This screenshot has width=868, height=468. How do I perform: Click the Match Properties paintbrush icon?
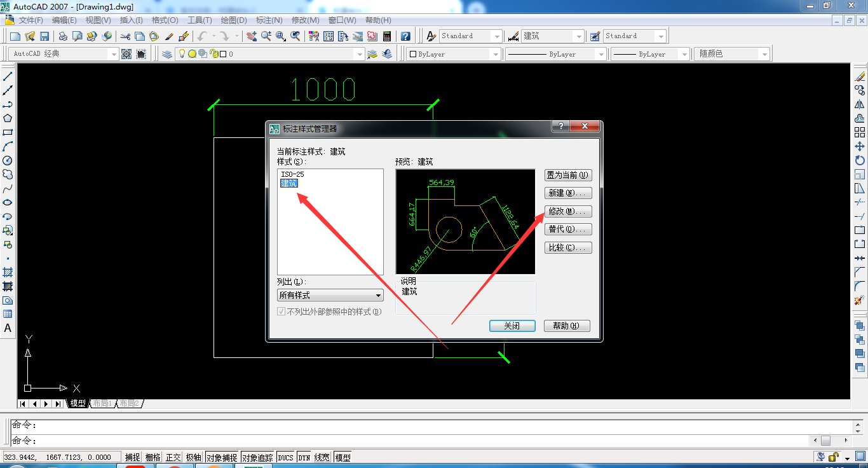(x=168, y=36)
